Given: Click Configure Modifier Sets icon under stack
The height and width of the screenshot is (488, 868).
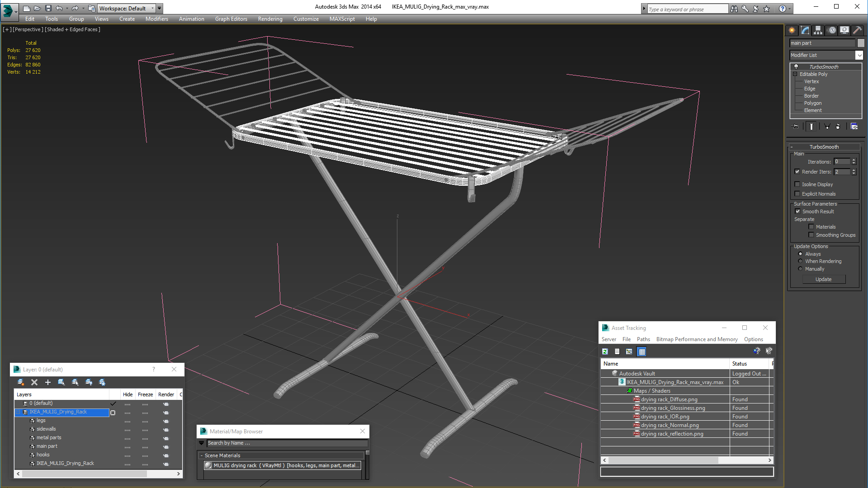Looking at the screenshot, I should [x=854, y=127].
